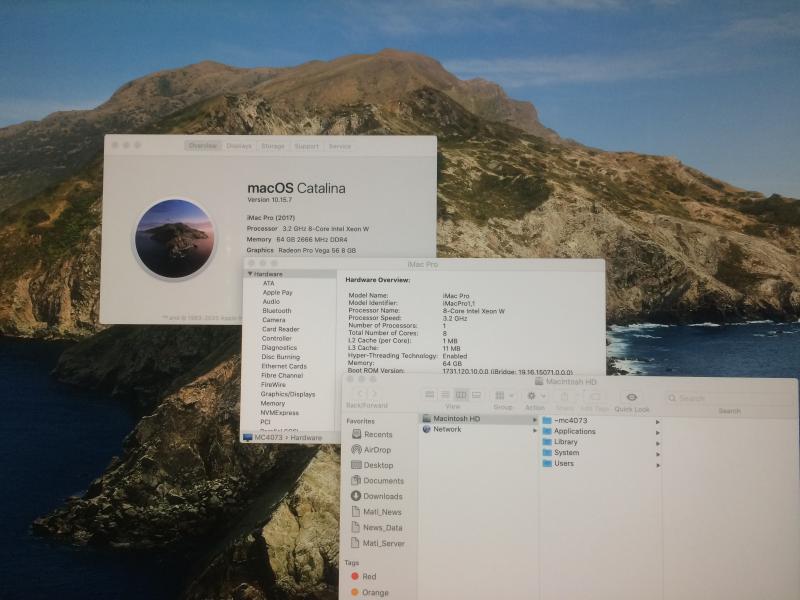The width and height of the screenshot is (800, 600).
Task: Switch to Overview tab in About This Mac
Action: [x=203, y=145]
